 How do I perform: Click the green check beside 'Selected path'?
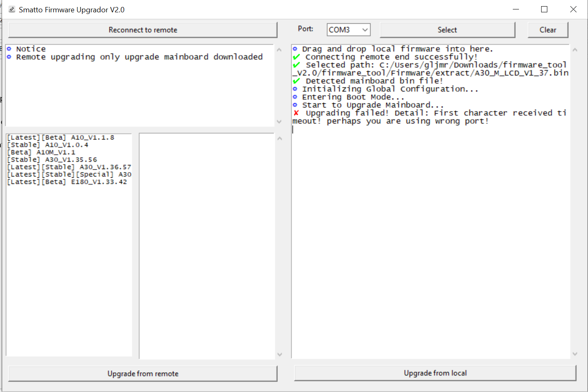coord(296,65)
